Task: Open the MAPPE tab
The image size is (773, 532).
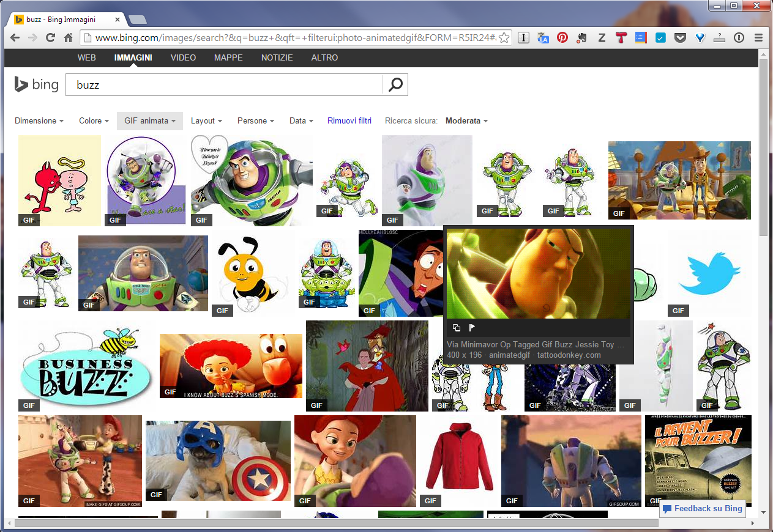Action: [x=228, y=58]
